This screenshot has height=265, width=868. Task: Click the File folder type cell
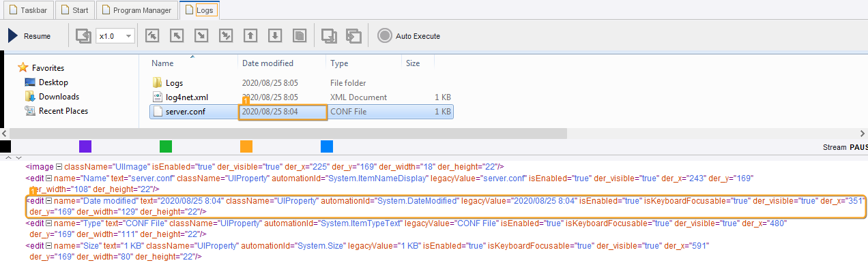pos(348,83)
